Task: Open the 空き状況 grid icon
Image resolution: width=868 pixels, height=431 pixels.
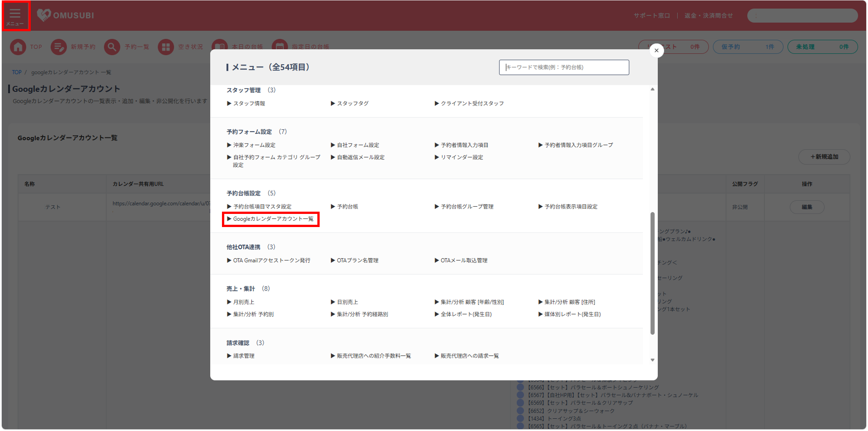Action: [x=166, y=47]
